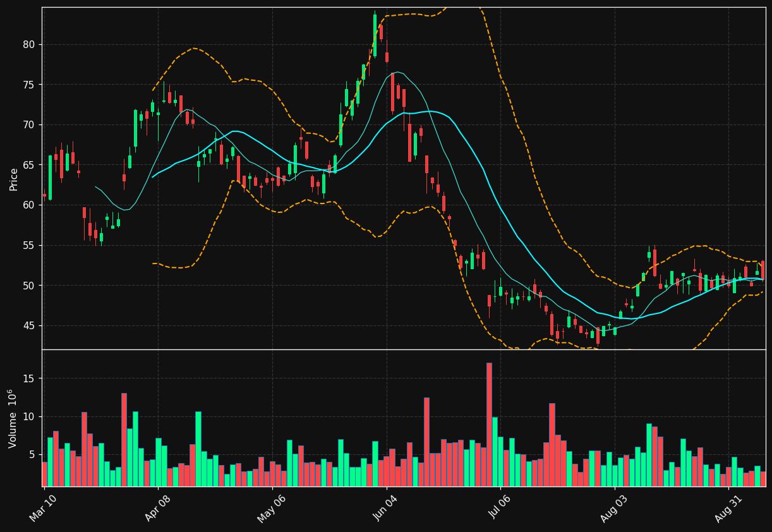The height and width of the screenshot is (532, 772).
Task: Click the 70 price tick label
Action: (x=30, y=125)
